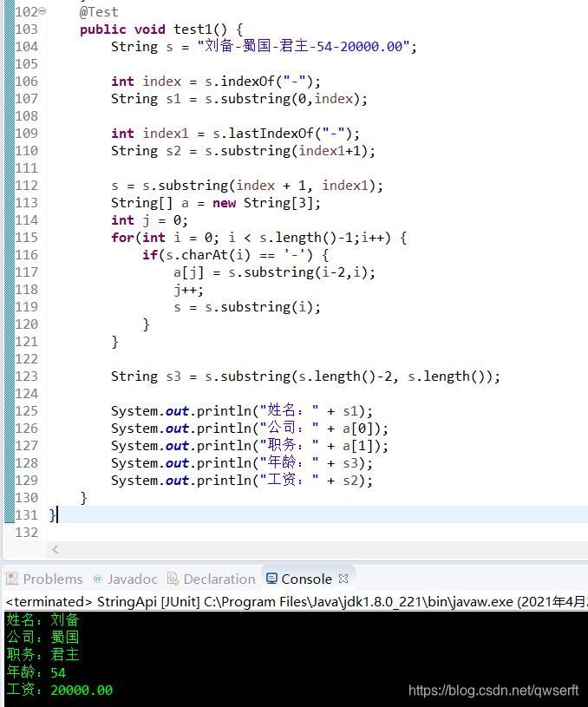Collapse the test1 method fold marker
This screenshot has height=707, width=588.
click(x=42, y=10)
